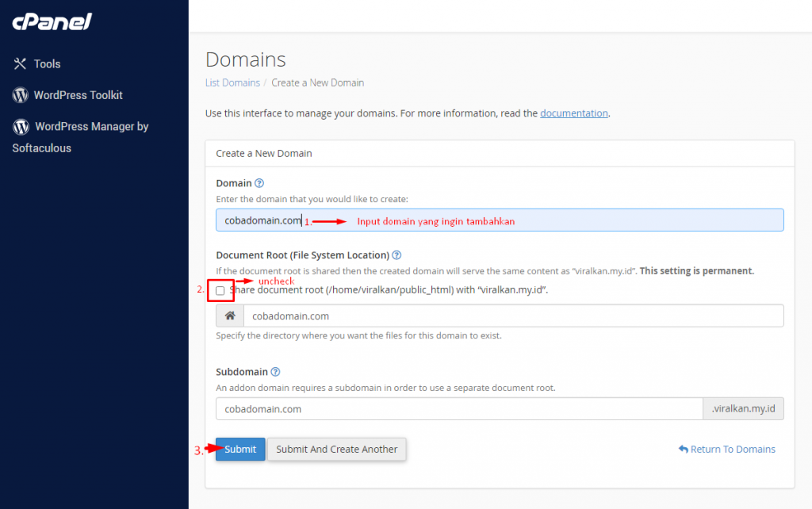
Task: Click the Create a New Domain breadcrumb
Action: tap(317, 82)
